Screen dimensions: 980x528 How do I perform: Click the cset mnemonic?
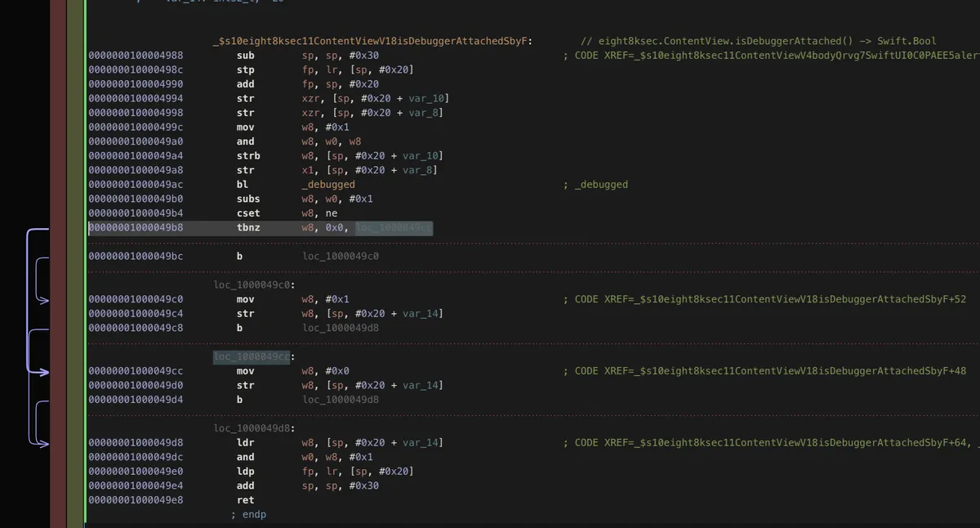[x=248, y=213]
